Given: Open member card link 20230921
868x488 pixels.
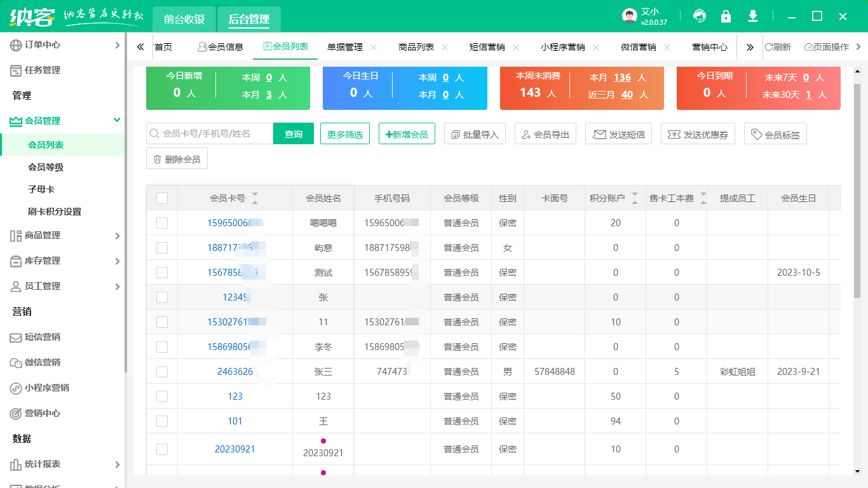Looking at the screenshot, I should [235, 449].
